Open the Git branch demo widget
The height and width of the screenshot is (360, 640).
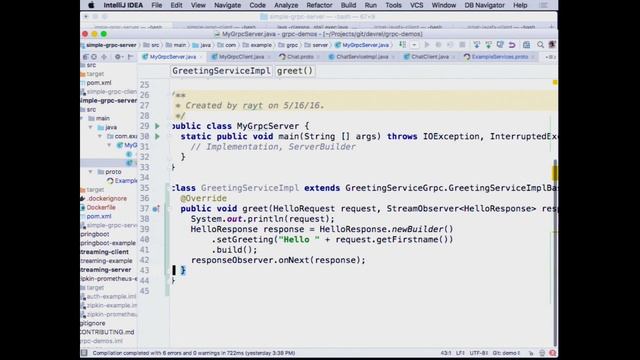[506, 353]
